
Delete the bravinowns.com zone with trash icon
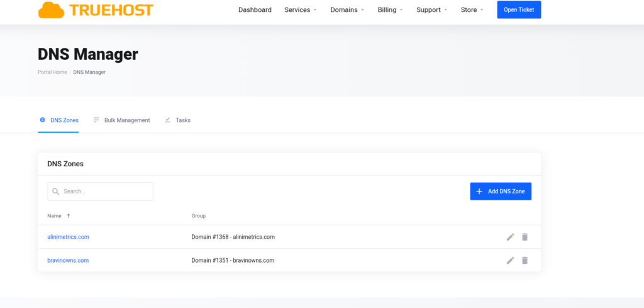pyautogui.click(x=525, y=260)
